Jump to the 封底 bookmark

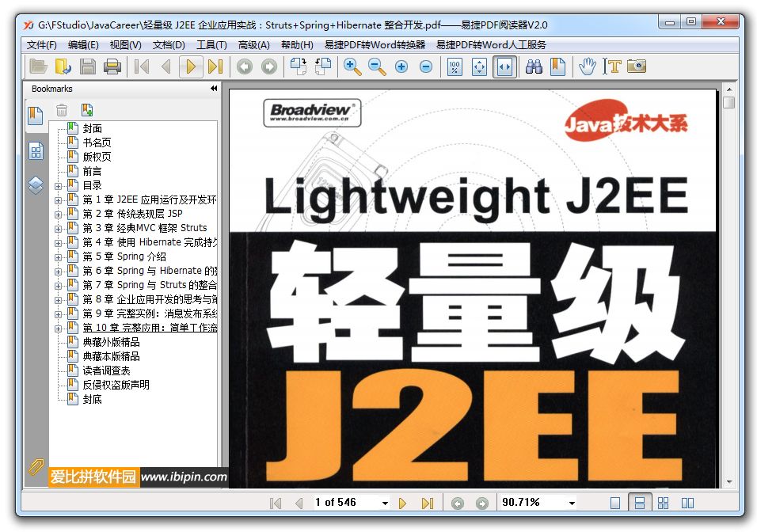[x=92, y=399]
